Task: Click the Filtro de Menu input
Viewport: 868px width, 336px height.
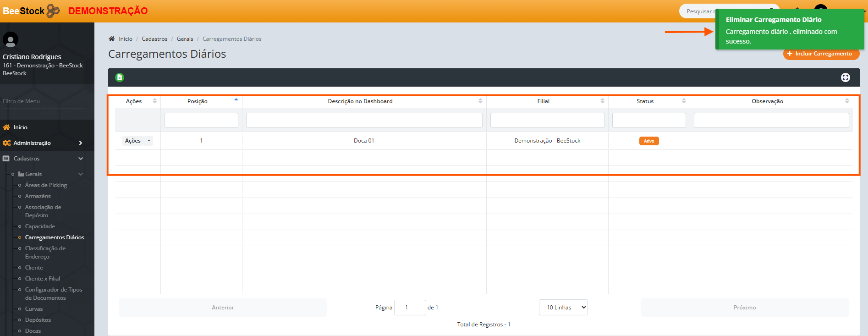Action: click(x=44, y=101)
